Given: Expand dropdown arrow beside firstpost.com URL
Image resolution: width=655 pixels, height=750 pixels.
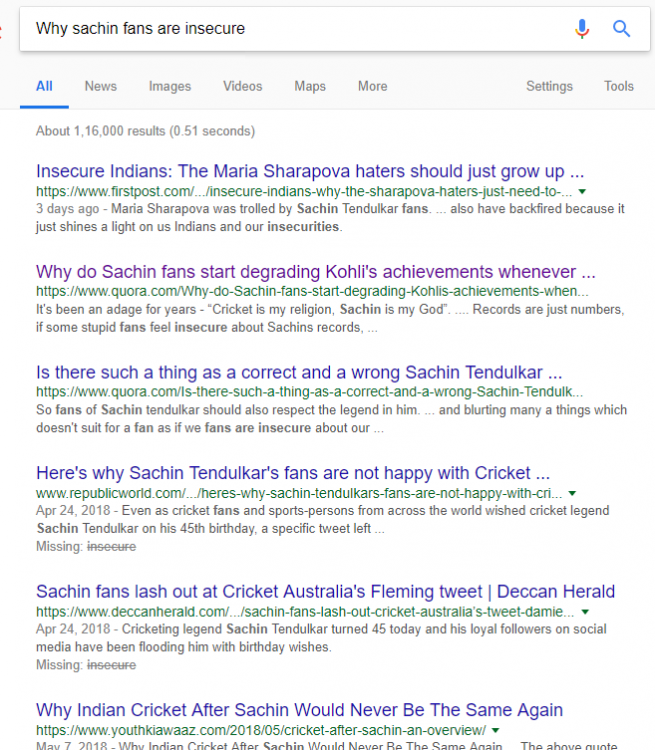Looking at the screenshot, I should pyautogui.click(x=582, y=192).
